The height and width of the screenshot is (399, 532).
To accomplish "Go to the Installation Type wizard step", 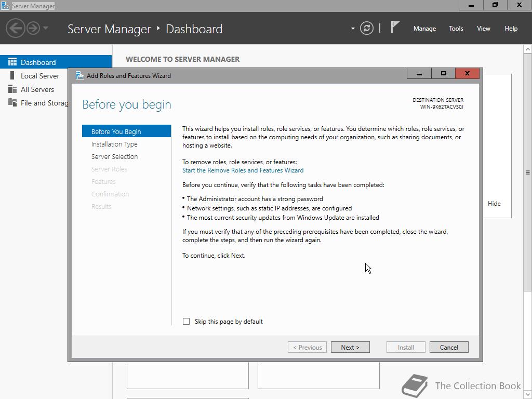I will (114, 144).
